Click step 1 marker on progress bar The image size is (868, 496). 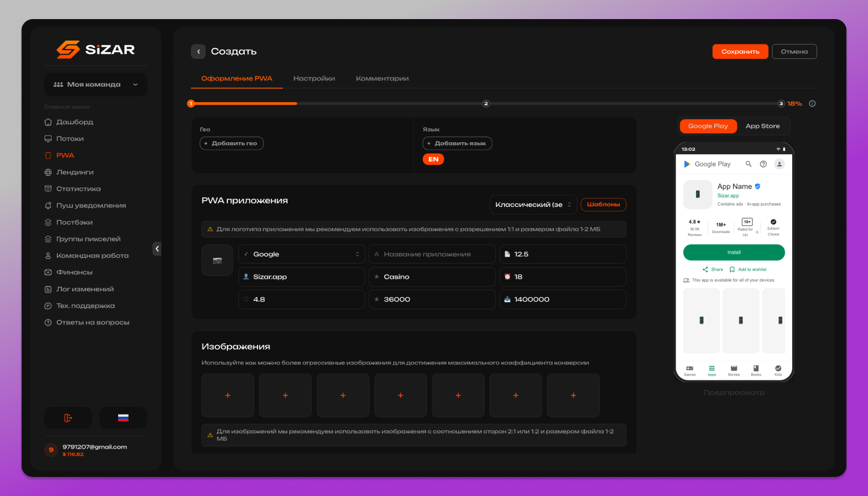click(x=191, y=103)
